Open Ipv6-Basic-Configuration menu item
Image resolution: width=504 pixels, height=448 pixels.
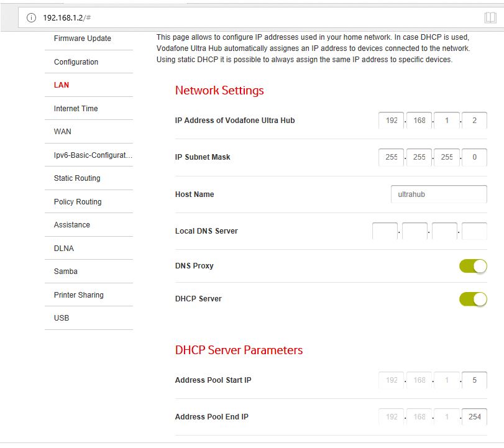[93, 155]
